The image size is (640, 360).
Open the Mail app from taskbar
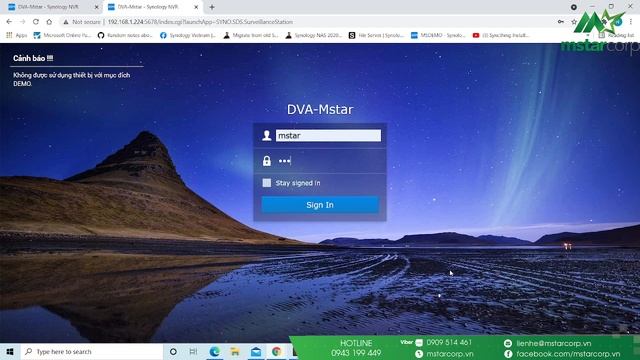(256, 351)
